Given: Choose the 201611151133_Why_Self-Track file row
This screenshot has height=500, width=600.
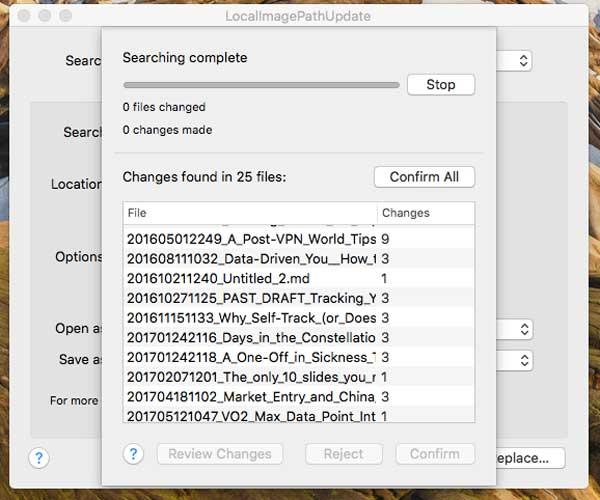Looking at the screenshot, I should coord(251,318).
